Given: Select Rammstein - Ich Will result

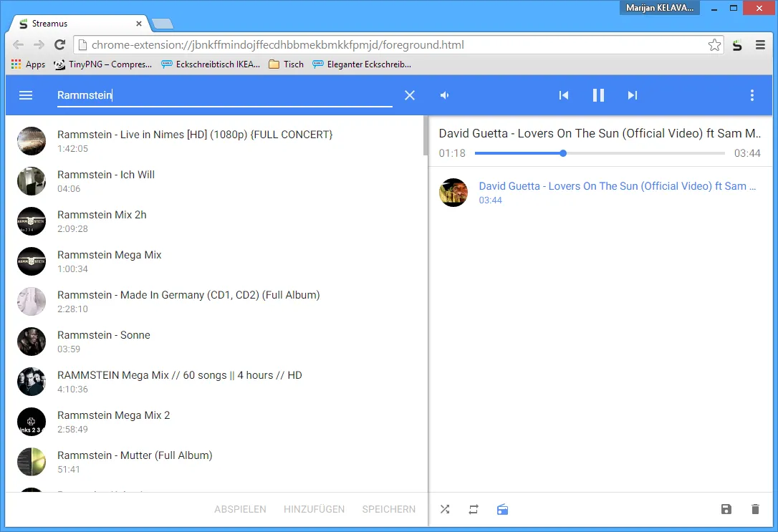Looking at the screenshot, I should click(214, 181).
